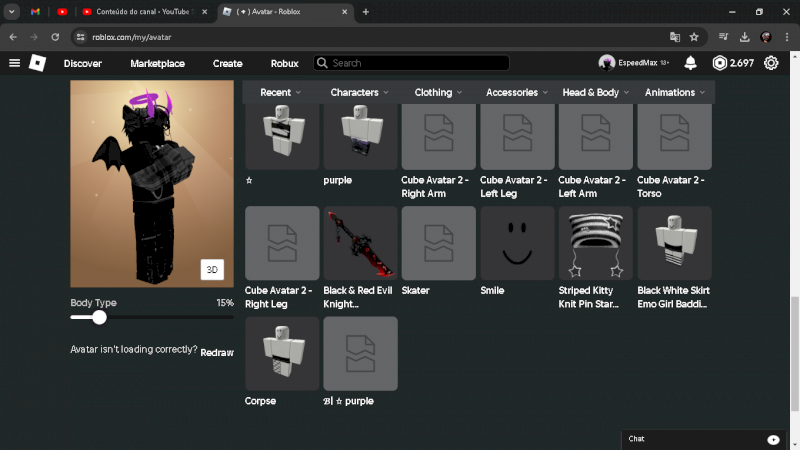Expand the Clothing dropdown
The height and width of the screenshot is (450, 800).
pos(438,92)
